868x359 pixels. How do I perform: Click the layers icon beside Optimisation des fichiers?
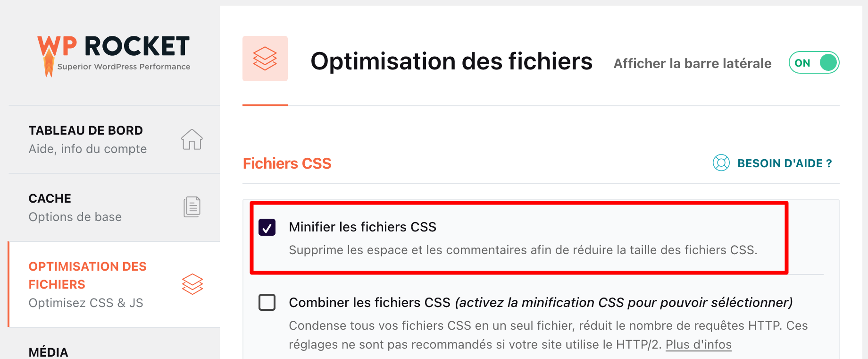[x=192, y=284]
